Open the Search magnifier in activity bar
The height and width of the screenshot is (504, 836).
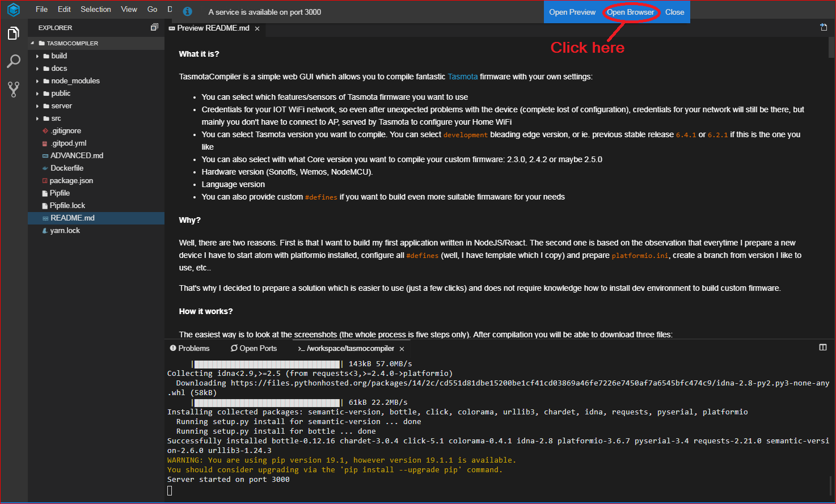14,61
